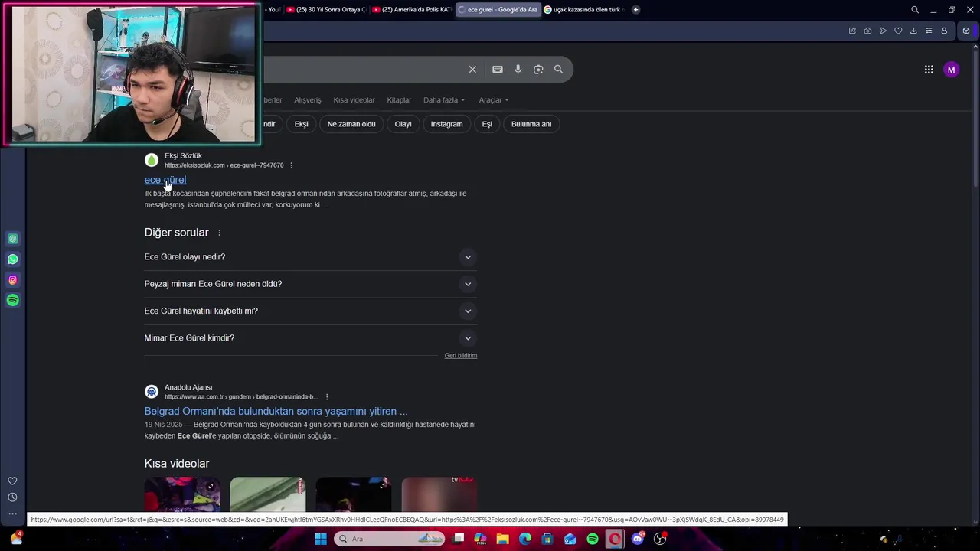Open a new browser tab
The width and height of the screenshot is (980, 551).
click(635, 10)
